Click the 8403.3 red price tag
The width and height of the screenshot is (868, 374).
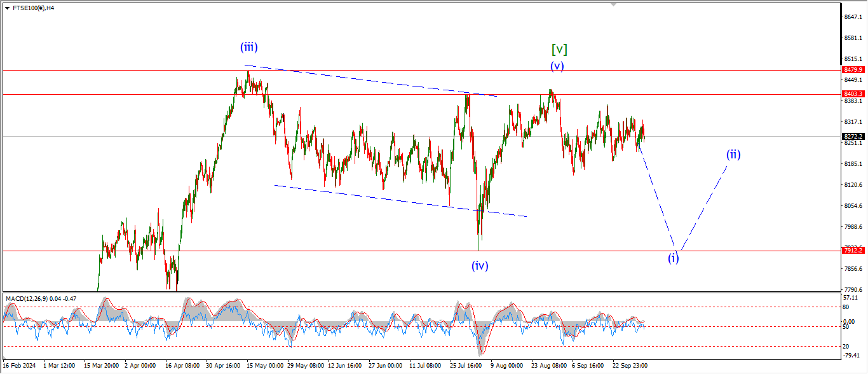852,94
